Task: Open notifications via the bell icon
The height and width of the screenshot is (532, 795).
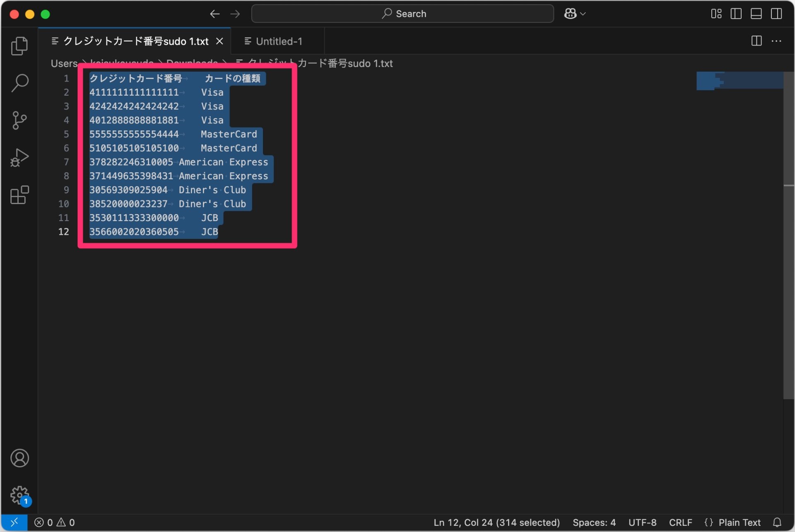Action: click(778, 522)
